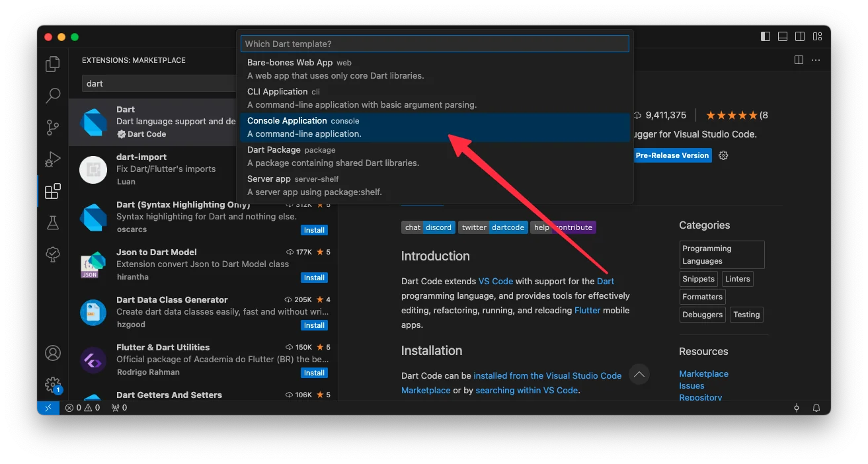Install Dart (Syntax Highlighting Only)
The height and width of the screenshot is (464, 868).
[314, 230]
